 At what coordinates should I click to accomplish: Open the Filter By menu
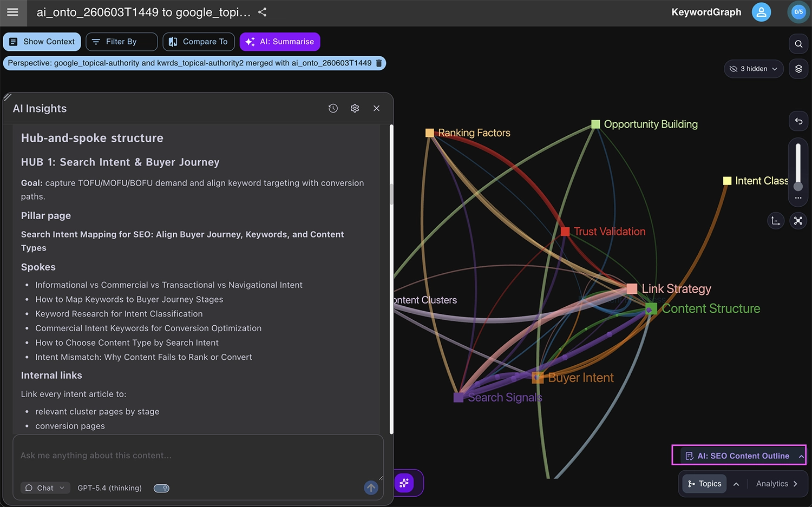tap(121, 42)
